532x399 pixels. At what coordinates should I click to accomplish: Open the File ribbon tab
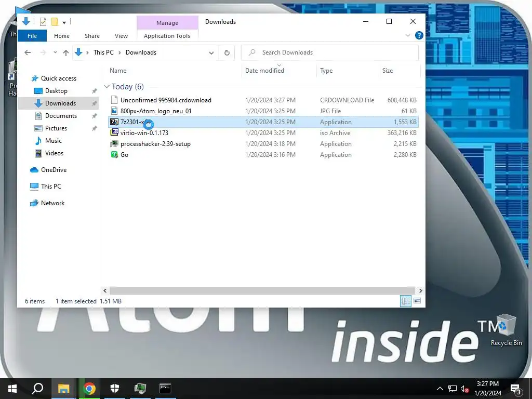[32, 36]
